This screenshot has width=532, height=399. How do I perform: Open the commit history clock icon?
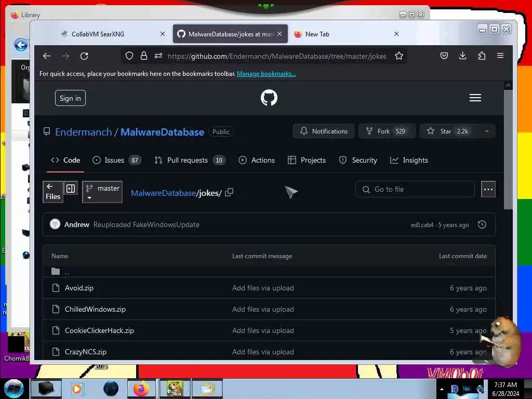coord(482,224)
